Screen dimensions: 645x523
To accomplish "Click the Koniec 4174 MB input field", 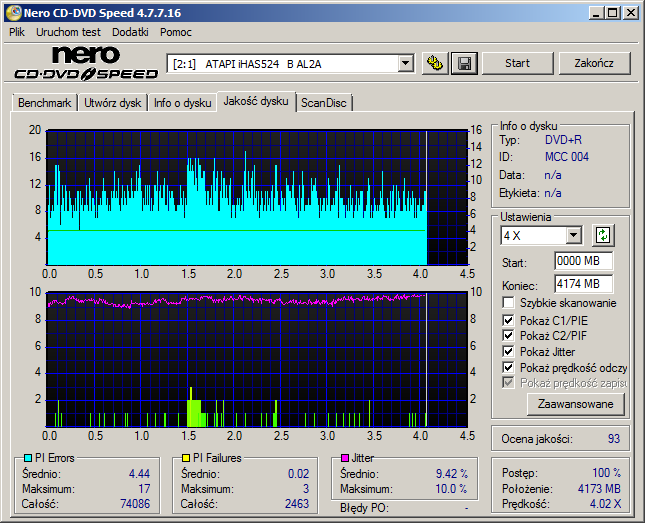I will click(583, 284).
